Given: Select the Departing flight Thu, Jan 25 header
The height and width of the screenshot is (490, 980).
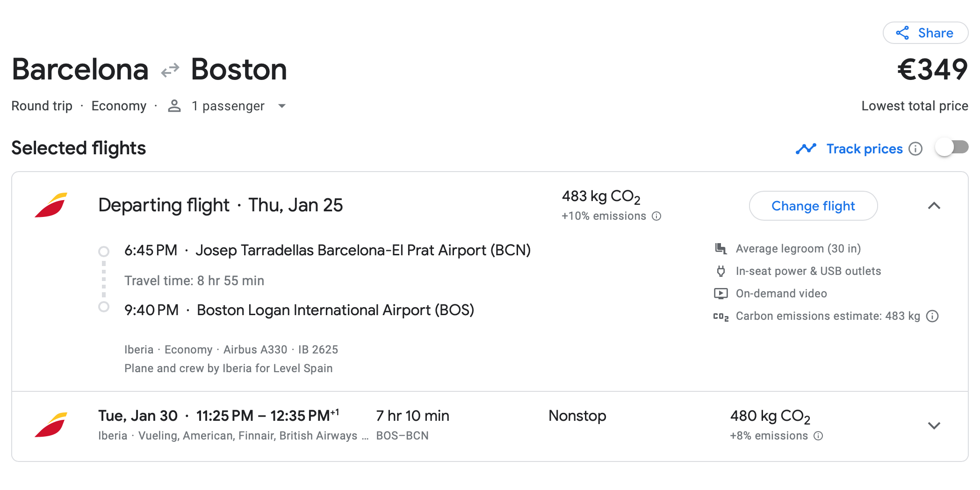Looking at the screenshot, I should (x=220, y=205).
